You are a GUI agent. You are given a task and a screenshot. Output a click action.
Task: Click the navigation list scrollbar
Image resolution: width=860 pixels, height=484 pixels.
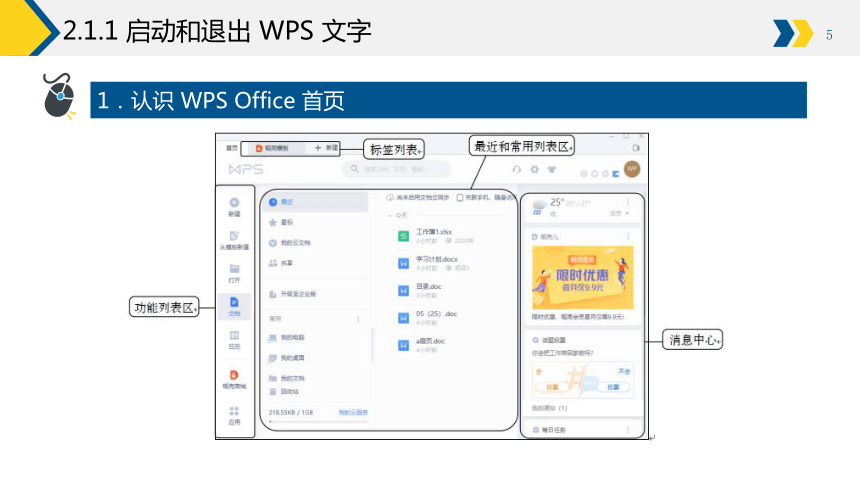372,346
